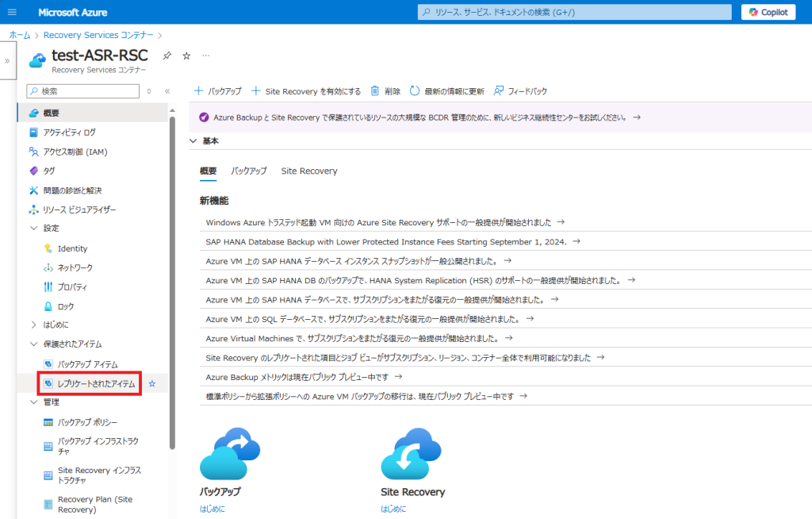
Task: Click はじめに link under Site Recovery
Action: tap(393, 509)
